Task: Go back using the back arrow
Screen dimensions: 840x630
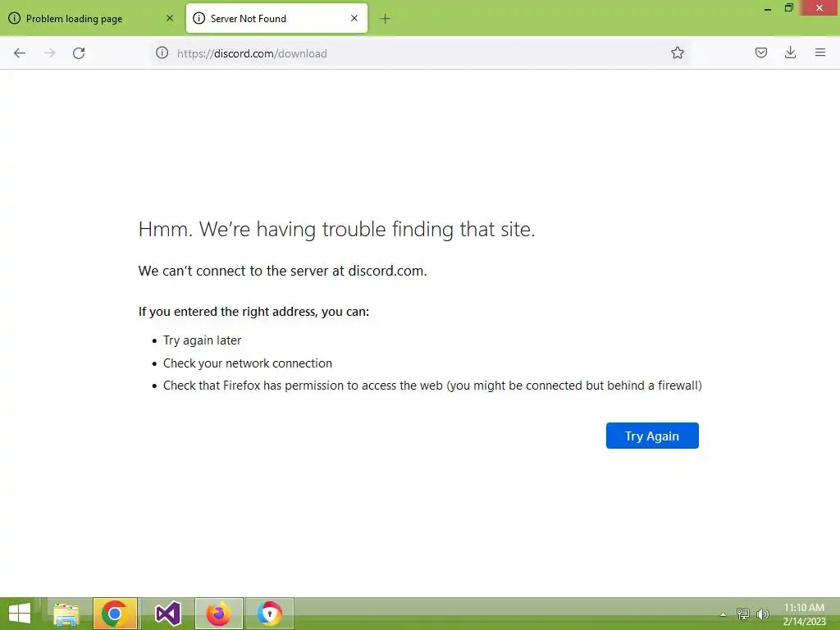Action: [x=20, y=53]
